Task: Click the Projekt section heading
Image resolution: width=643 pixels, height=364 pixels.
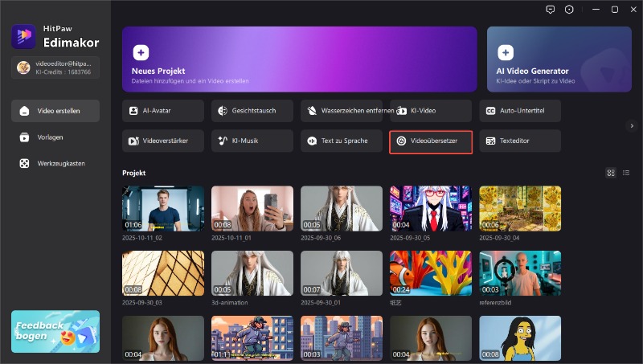Action: click(134, 173)
